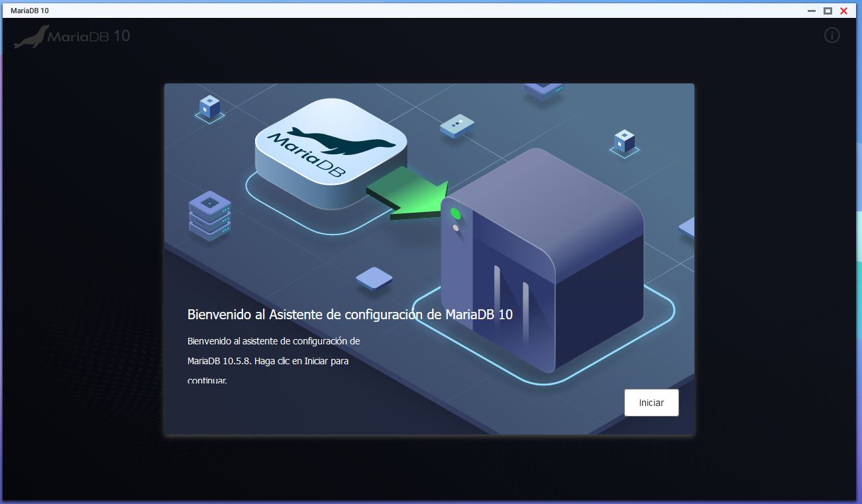Click the flat tile with three dots

(x=457, y=125)
